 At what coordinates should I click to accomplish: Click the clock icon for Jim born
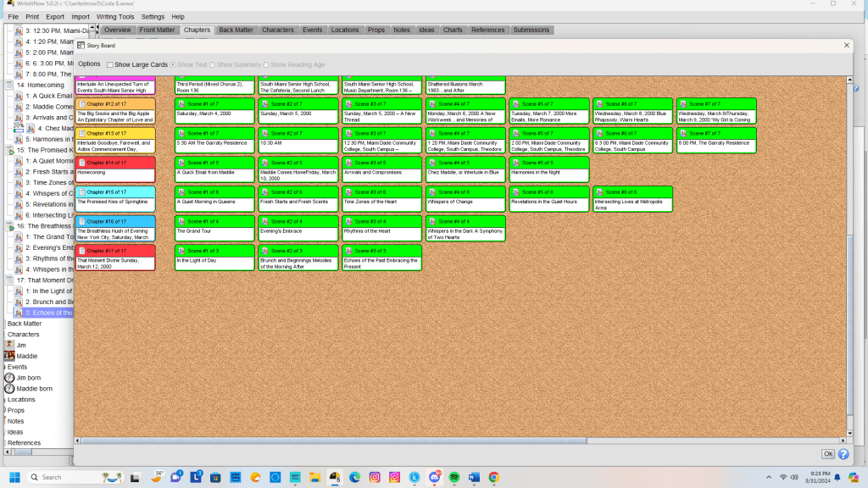coord(10,378)
